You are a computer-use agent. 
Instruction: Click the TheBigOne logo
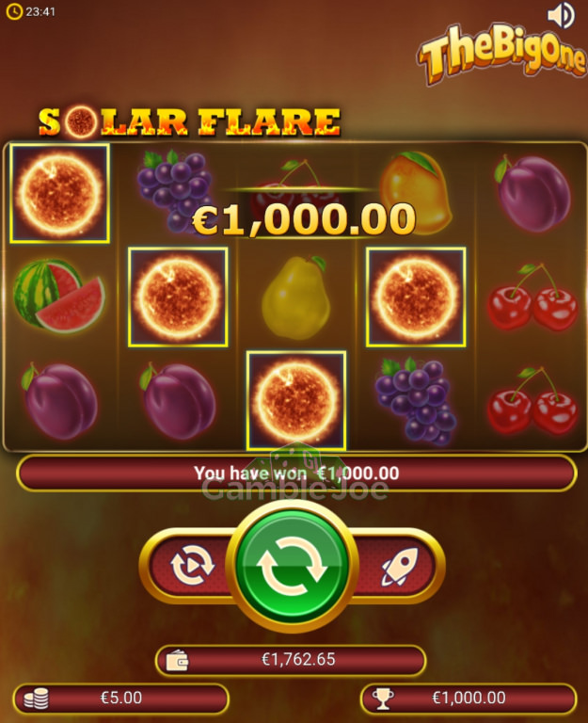[501, 53]
